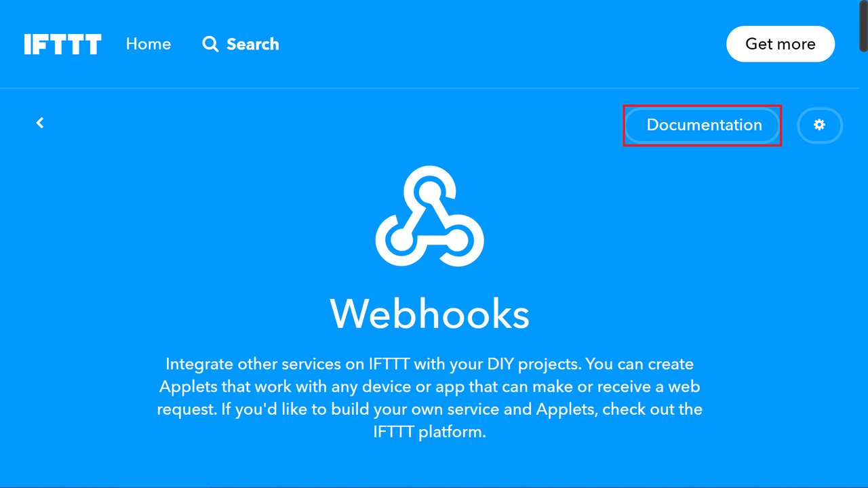The height and width of the screenshot is (488, 868).
Task: Go back using the left chevron
Action: tap(40, 123)
